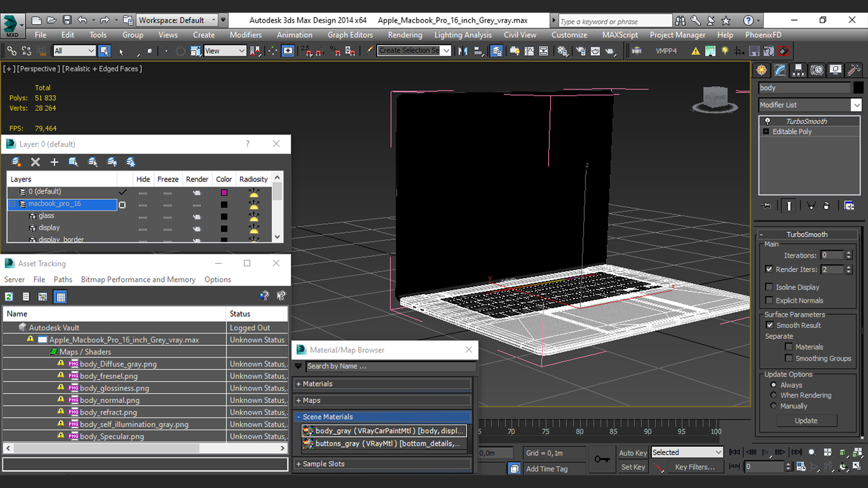Open the Create command panel tab
The width and height of the screenshot is (868, 488).
(762, 70)
